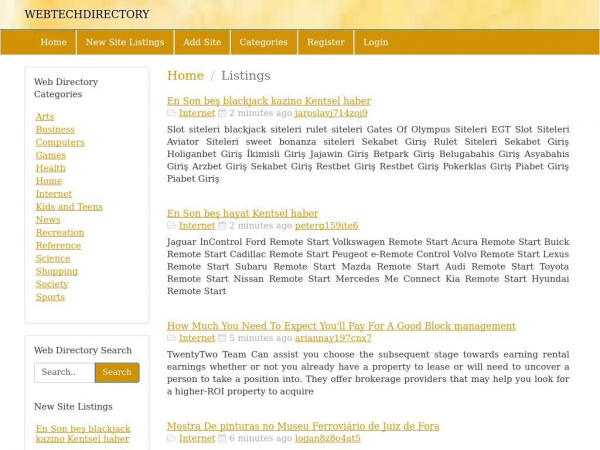Screen dimensions: 600x450
Task: Open listing about Good Block management
Action: 341,326
